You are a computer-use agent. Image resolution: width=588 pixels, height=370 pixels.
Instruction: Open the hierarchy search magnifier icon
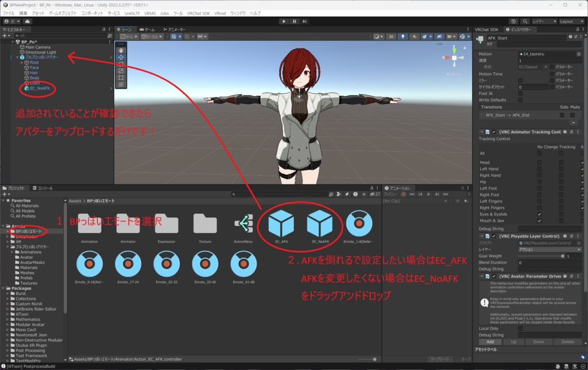pos(17,34)
